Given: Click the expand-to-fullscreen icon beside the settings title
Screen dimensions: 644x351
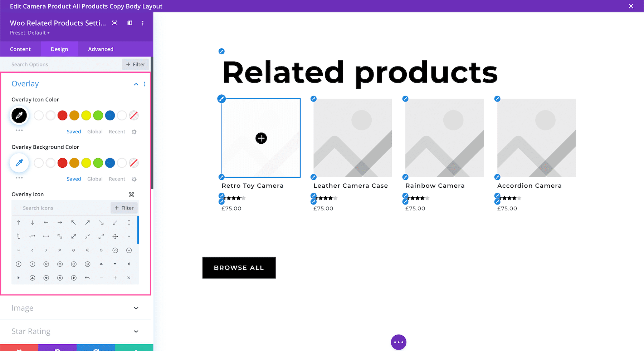Looking at the screenshot, I should [114, 23].
